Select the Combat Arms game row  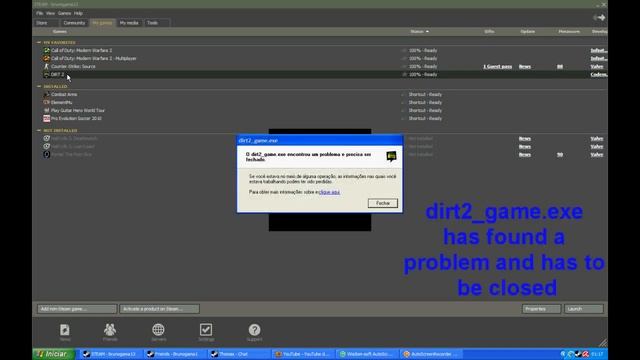(x=320, y=94)
